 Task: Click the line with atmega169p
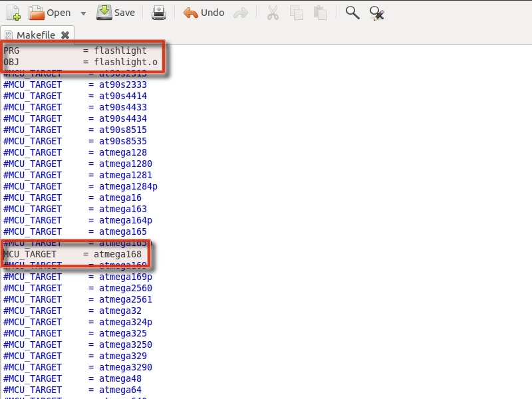pyautogui.click(x=78, y=277)
